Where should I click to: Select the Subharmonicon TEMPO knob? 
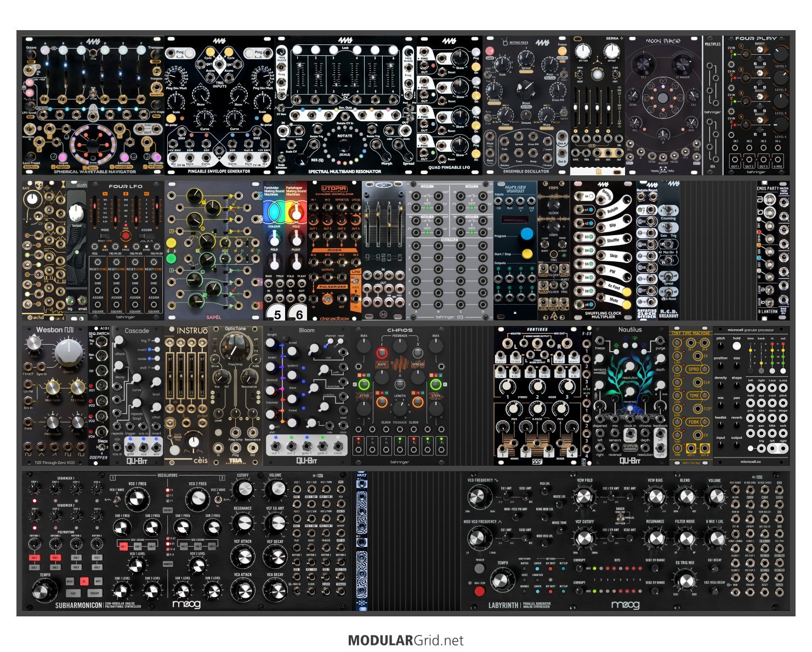(44, 591)
